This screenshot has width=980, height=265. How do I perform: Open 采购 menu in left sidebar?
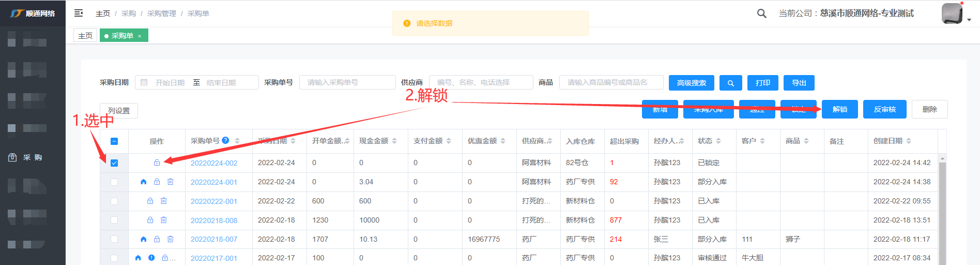pos(33,157)
